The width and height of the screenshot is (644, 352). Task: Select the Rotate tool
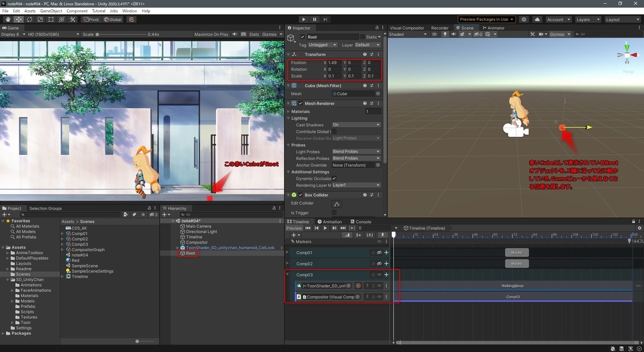click(29, 19)
